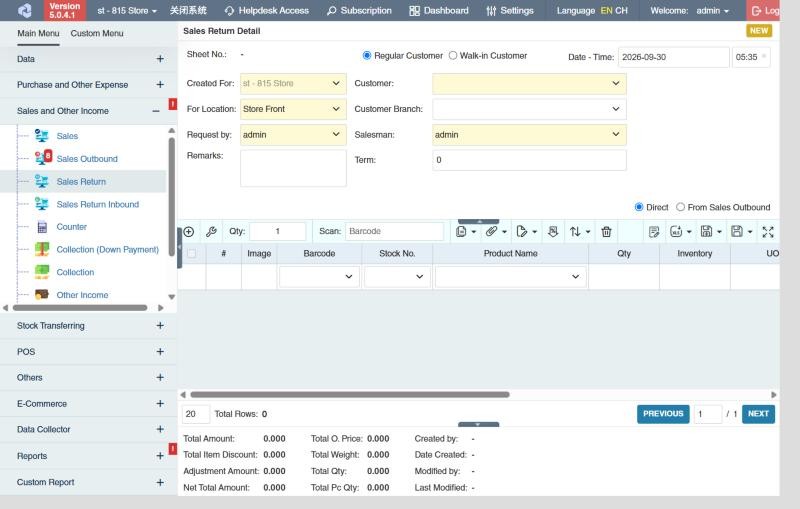Click the NEXT page button
The image size is (800, 509).
click(x=758, y=414)
